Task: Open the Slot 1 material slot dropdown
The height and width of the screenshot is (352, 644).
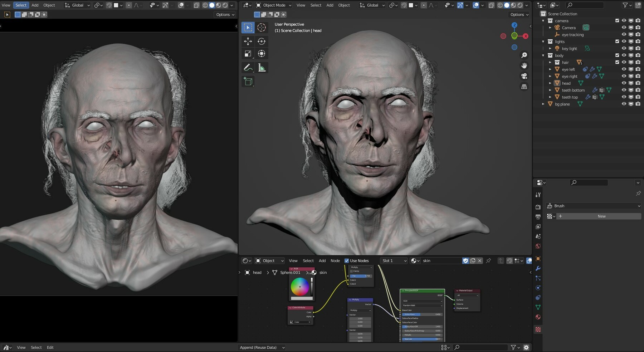Action: [394, 260]
